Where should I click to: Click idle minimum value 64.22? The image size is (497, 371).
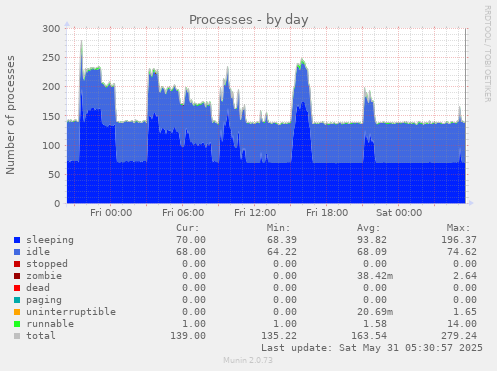click(x=282, y=252)
